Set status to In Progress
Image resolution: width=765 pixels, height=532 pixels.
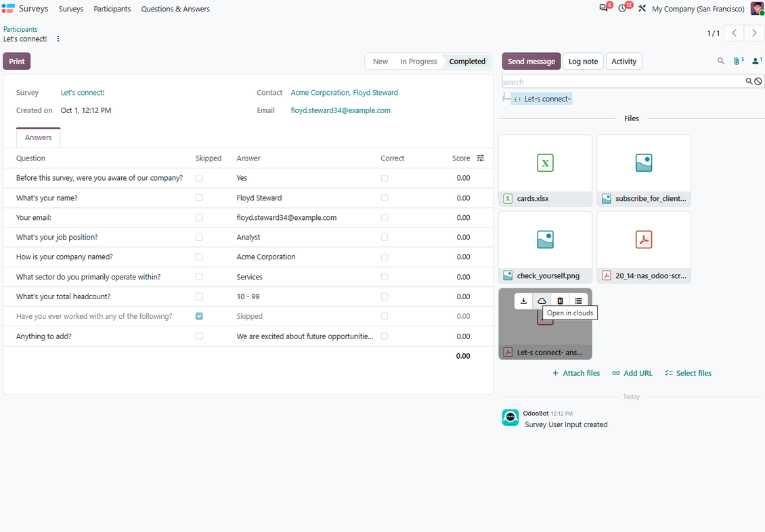click(x=418, y=62)
